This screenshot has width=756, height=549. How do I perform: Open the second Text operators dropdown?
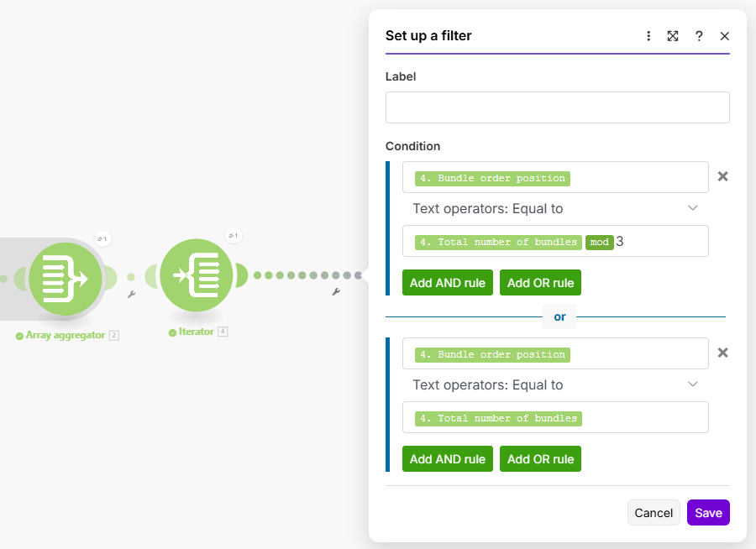point(554,384)
